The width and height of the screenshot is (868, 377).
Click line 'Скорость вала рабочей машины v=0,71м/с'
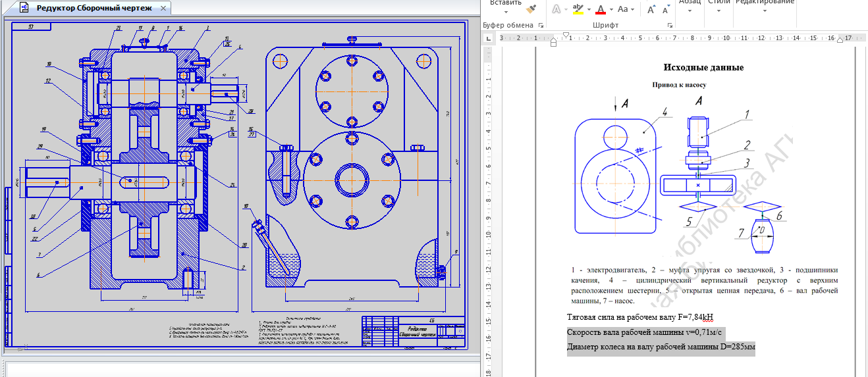pos(644,333)
